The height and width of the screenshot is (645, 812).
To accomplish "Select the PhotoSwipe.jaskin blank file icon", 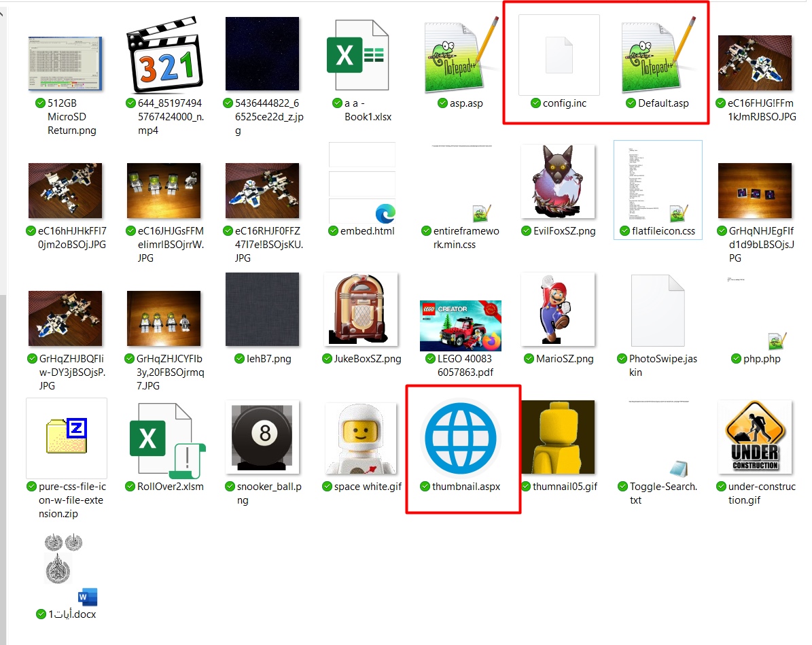I will click(656, 311).
